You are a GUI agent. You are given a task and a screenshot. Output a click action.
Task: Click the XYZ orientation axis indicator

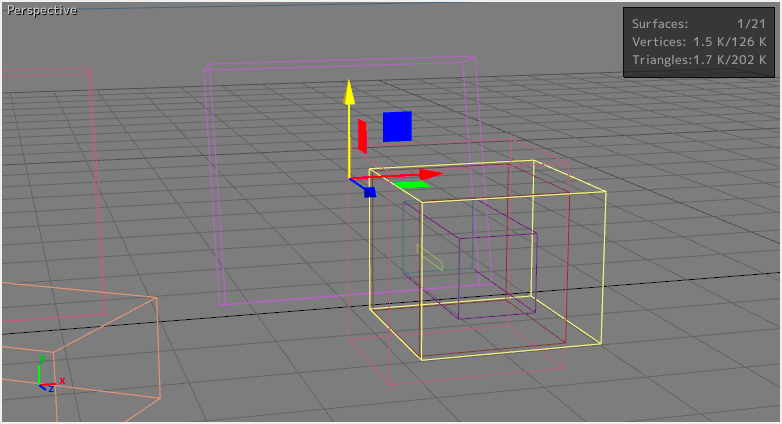(x=51, y=374)
